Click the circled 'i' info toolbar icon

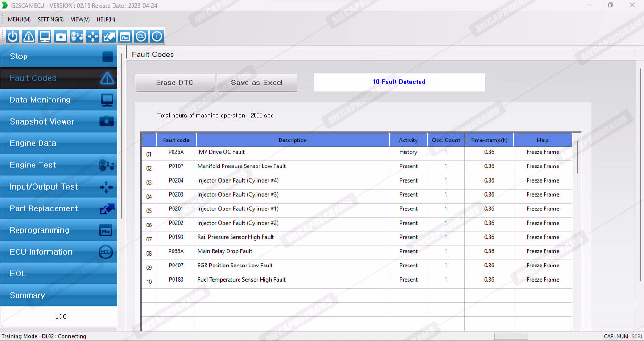[157, 36]
